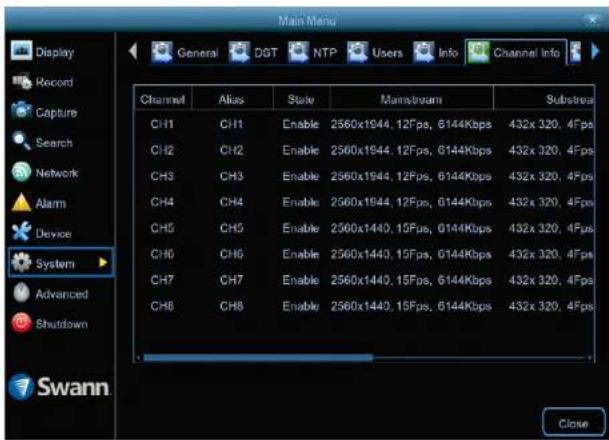Open the Capture menu label

(56, 112)
